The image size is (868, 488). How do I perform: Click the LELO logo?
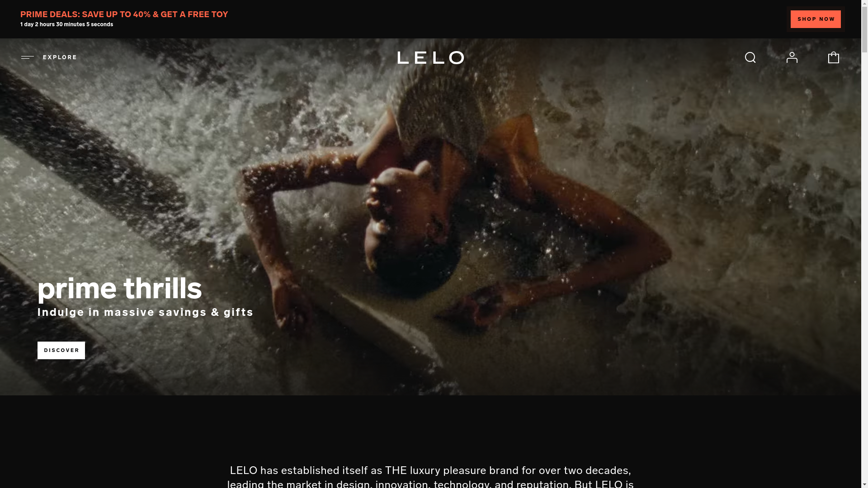click(x=430, y=57)
